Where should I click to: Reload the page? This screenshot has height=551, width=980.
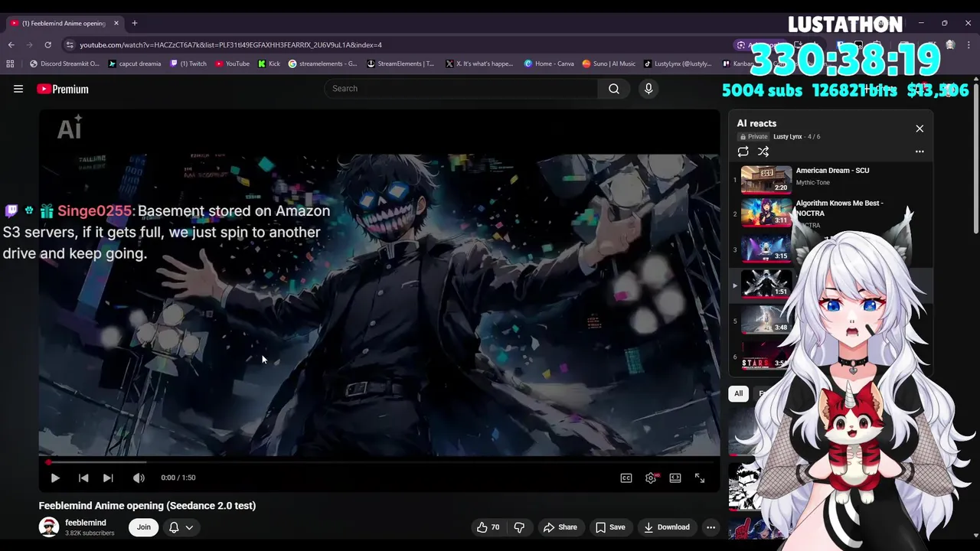pyautogui.click(x=47, y=44)
